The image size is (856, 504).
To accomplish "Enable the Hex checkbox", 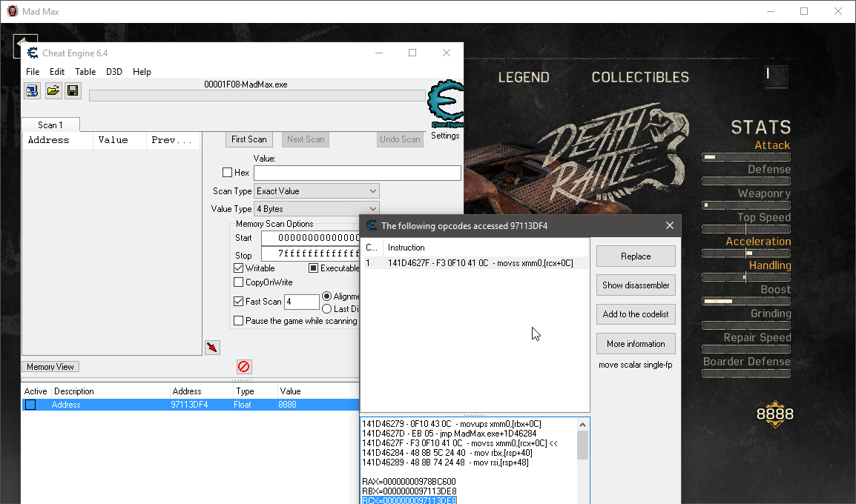I will (228, 173).
